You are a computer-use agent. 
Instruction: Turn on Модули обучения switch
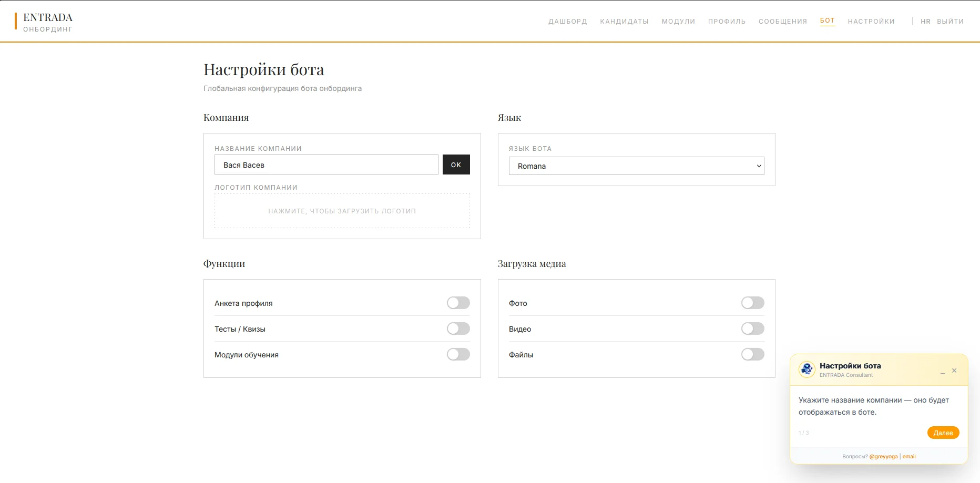point(458,354)
